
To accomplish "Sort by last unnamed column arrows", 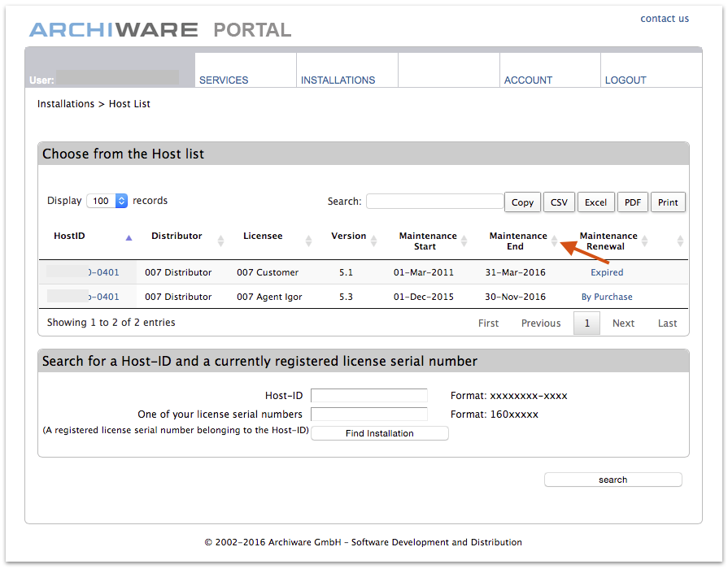I will click(680, 241).
